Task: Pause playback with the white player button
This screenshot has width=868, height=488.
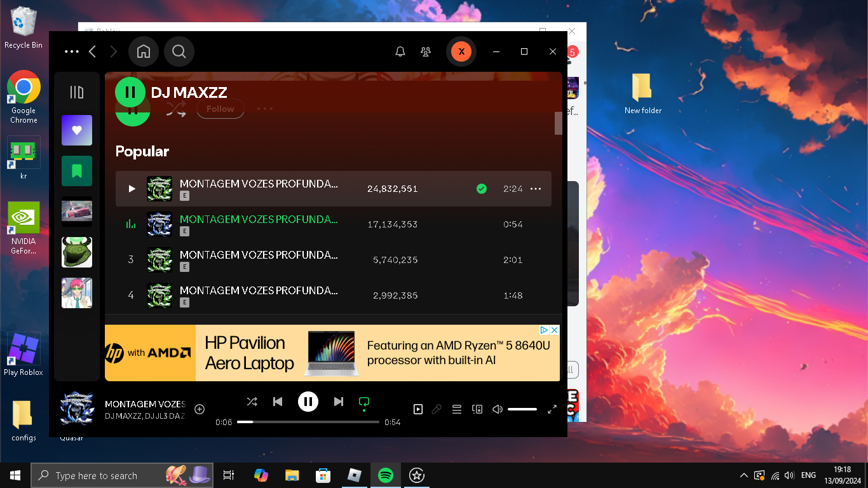Action: [x=308, y=402]
